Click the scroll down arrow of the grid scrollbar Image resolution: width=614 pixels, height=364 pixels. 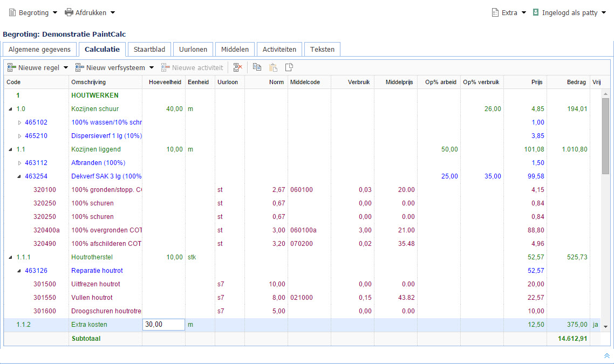pyautogui.click(x=605, y=327)
